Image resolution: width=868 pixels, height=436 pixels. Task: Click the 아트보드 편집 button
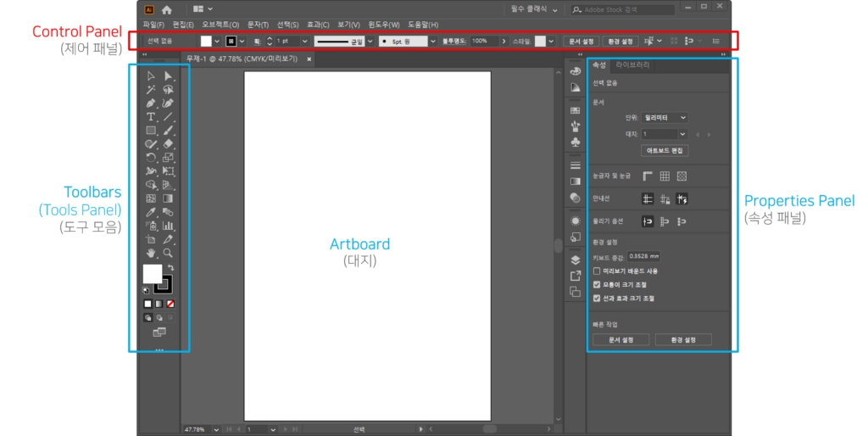click(665, 150)
